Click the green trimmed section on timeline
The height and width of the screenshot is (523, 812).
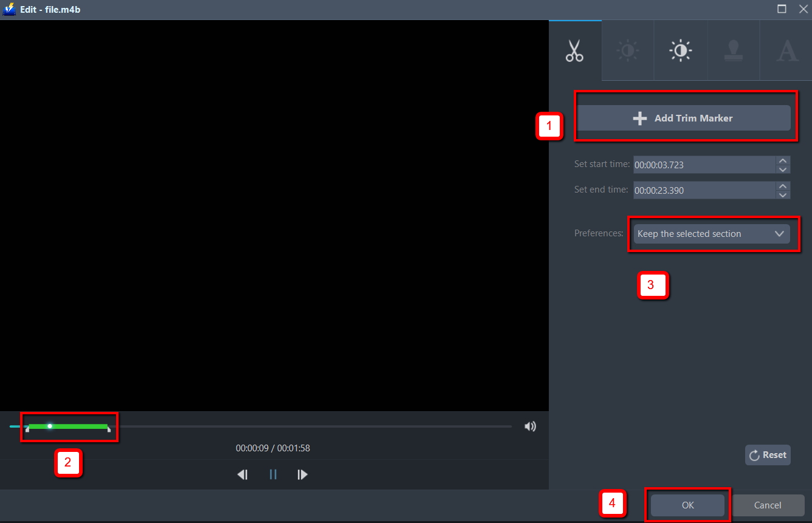tap(79, 426)
